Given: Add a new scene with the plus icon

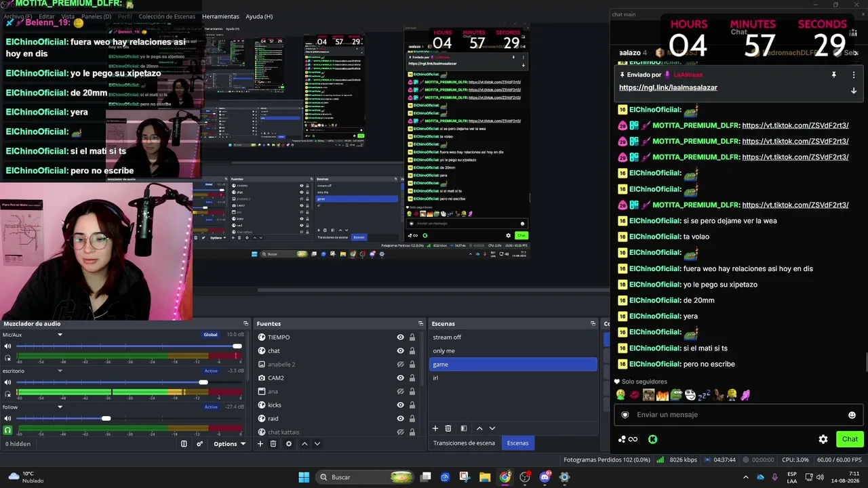Looking at the screenshot, I should pyautogui.click(x=435, y=428).
